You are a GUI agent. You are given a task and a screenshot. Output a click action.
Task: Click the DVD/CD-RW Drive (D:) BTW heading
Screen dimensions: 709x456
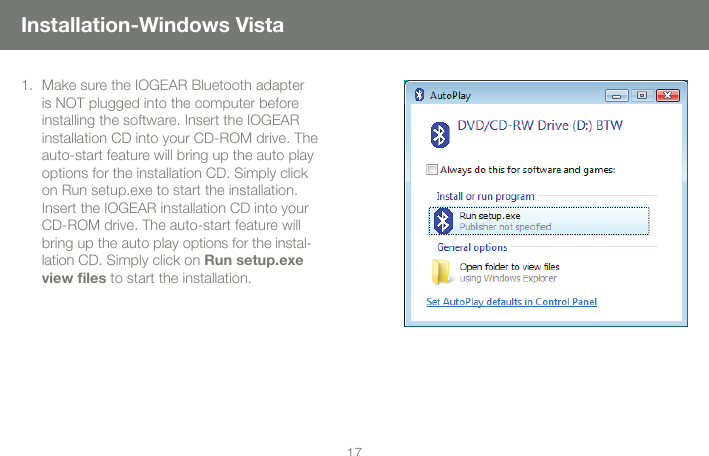click(x=540, y=125)
